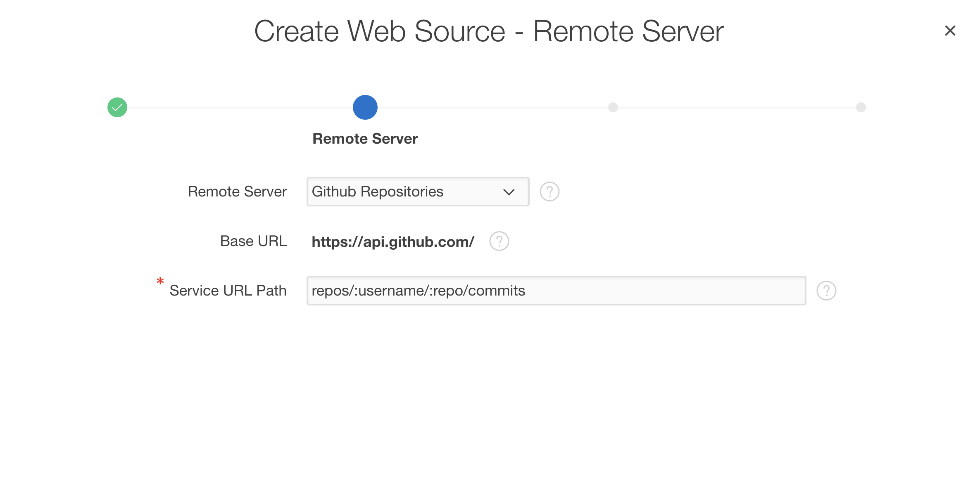Click progress track between third and fourth steps
980x478 pixels.
(x=737, y=107)
